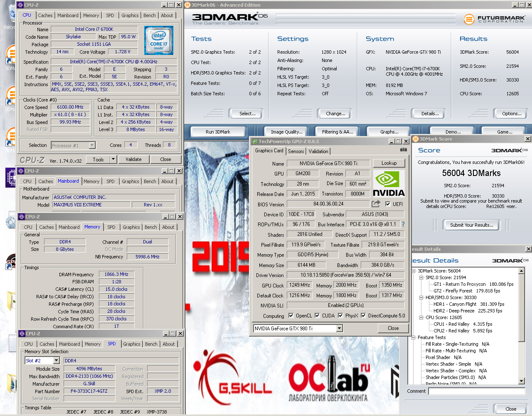Viewport: 532px width, 416px height.
Task: Switch to the Sensors tab in GPU-Z
Action: pos(296,151)
